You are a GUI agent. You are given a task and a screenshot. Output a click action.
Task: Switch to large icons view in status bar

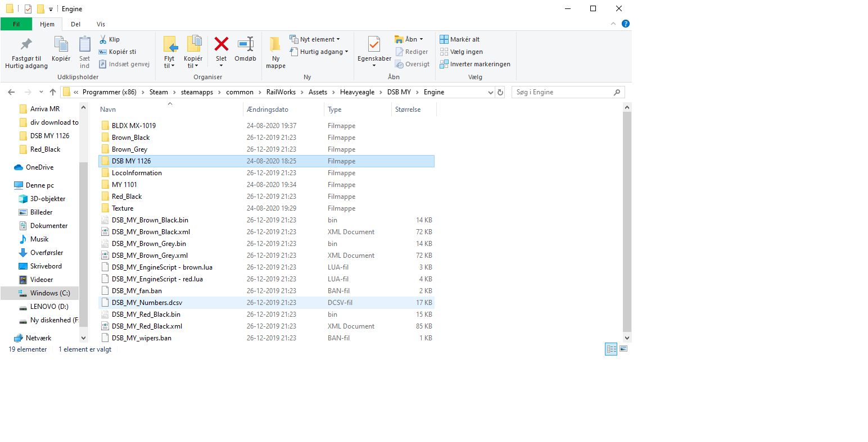coord(623,349)
